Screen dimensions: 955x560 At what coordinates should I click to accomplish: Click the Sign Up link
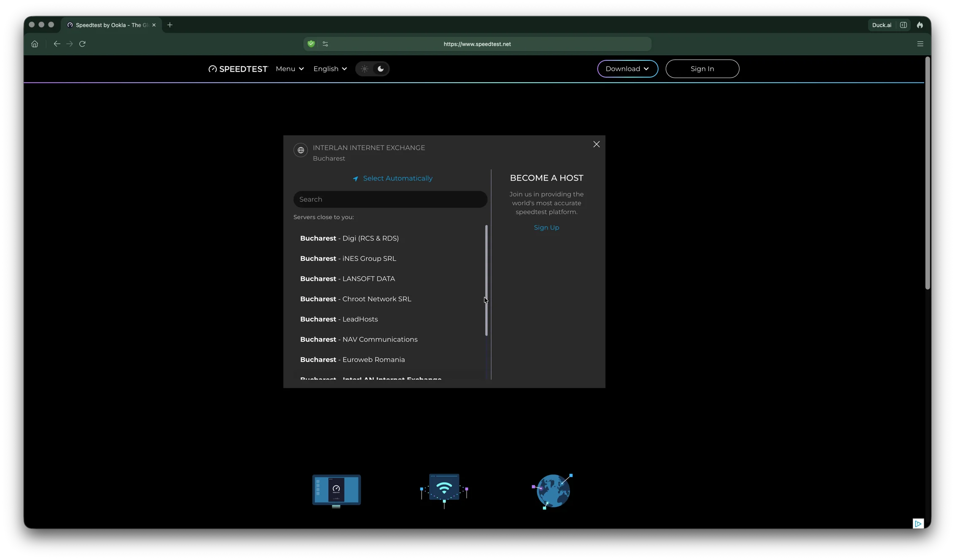point(546,228)
